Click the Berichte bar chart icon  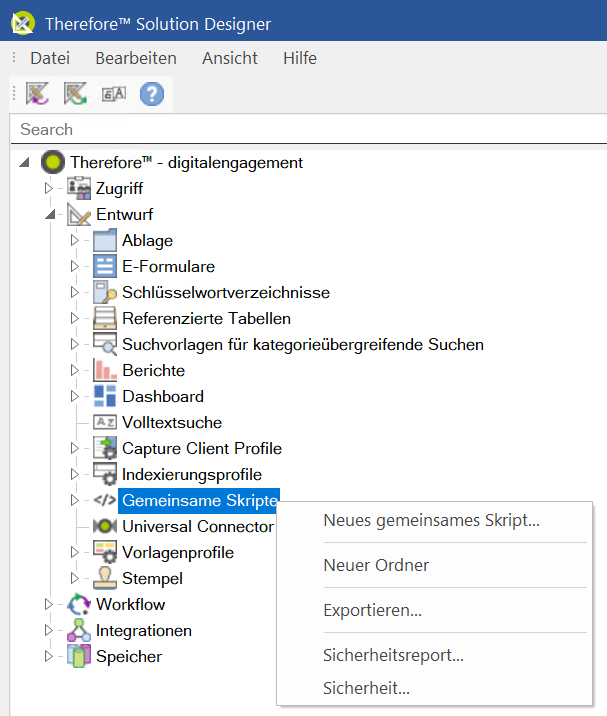point(105,370)
